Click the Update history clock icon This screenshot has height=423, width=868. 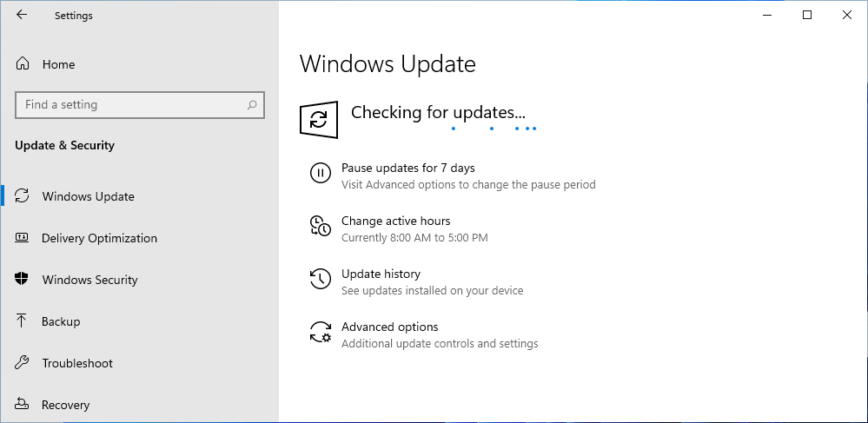[x=320, y=279]
